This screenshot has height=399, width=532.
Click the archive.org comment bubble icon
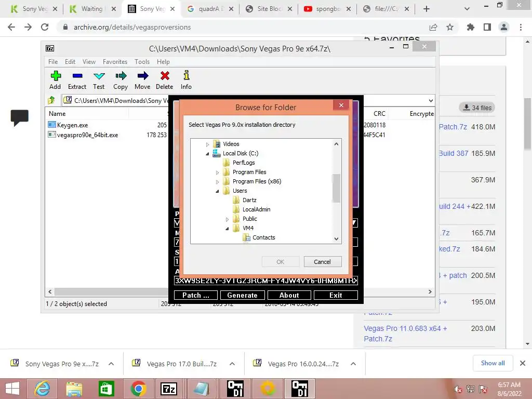[20, 118]
